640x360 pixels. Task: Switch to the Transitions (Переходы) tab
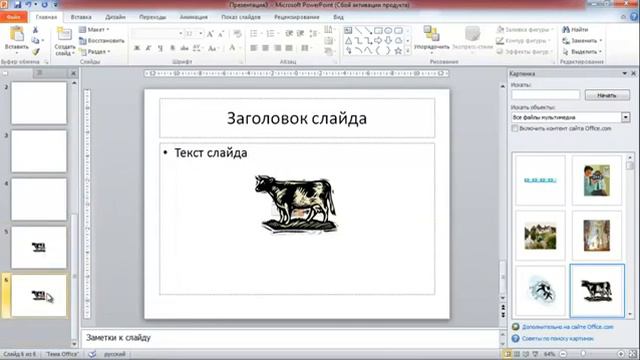coord(153,17)
